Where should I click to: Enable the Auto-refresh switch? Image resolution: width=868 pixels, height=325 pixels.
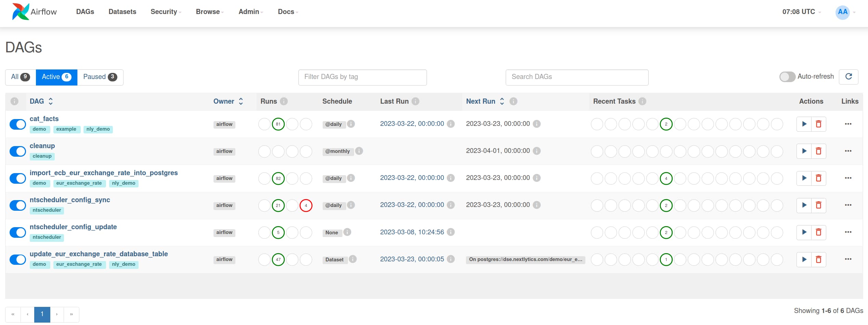pyautogui.click(x=787, y=77)
